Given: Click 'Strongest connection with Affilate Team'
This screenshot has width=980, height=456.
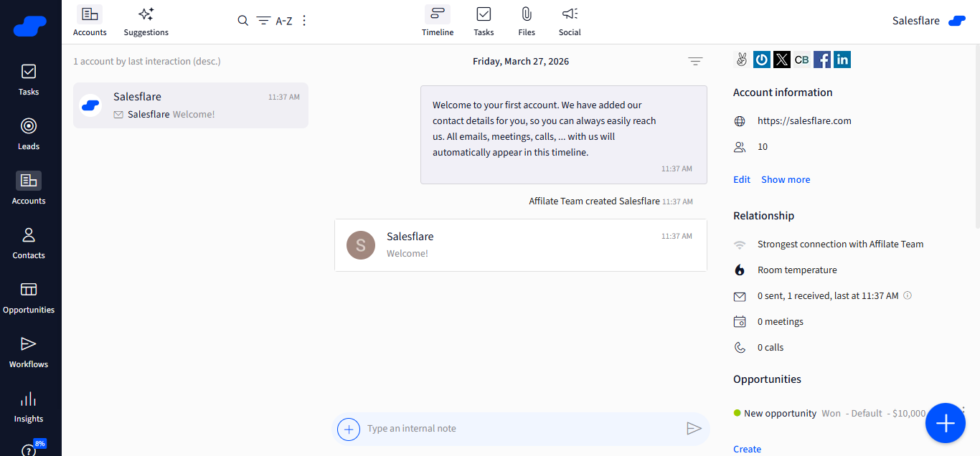Looking at the screenshot, I should click(x=840, y=244).
